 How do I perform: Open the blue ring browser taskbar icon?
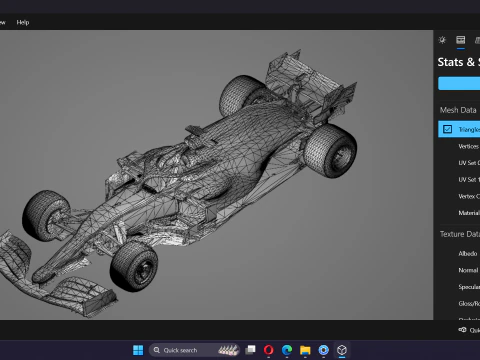[x=323, y=350]
